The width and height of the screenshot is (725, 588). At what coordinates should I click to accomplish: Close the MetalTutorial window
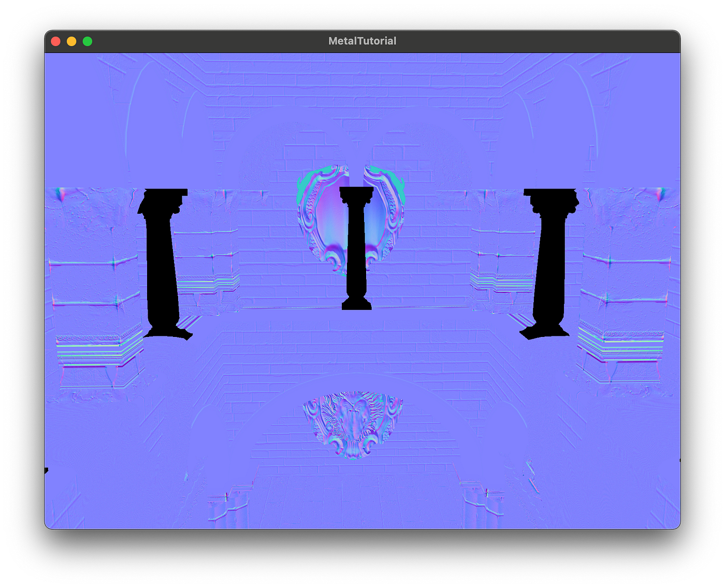[x=55, y=40]
